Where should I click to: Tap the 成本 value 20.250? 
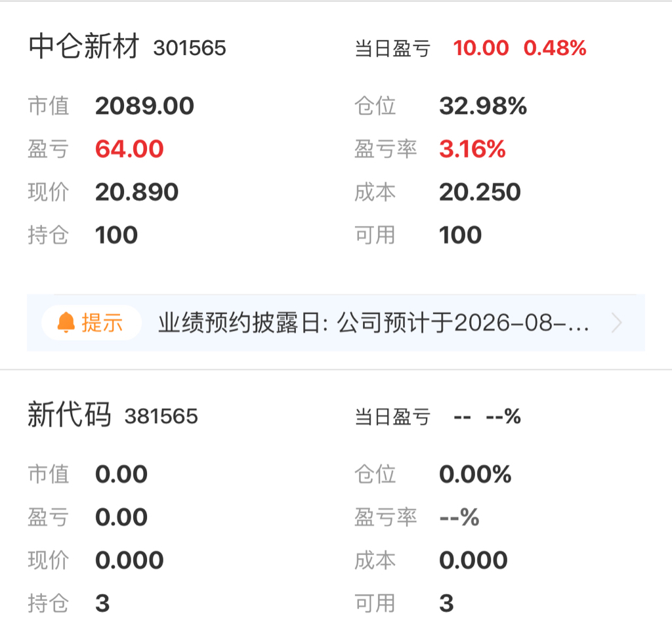480,192
